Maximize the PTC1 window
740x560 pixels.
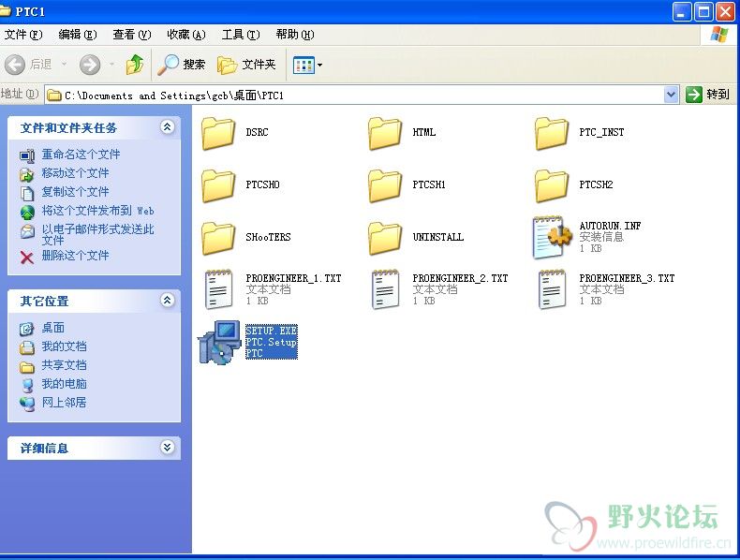pyautogui.click(x=703, y=11)
